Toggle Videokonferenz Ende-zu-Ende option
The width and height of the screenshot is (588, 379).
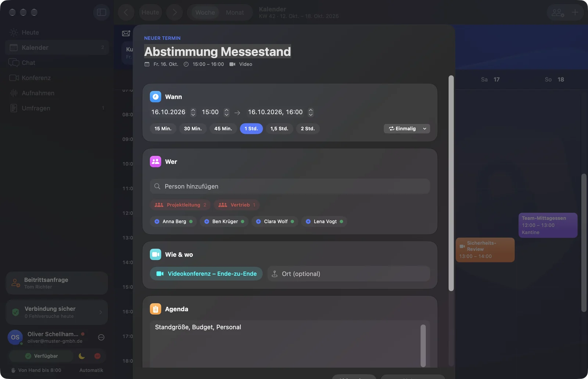coord(206,274)
